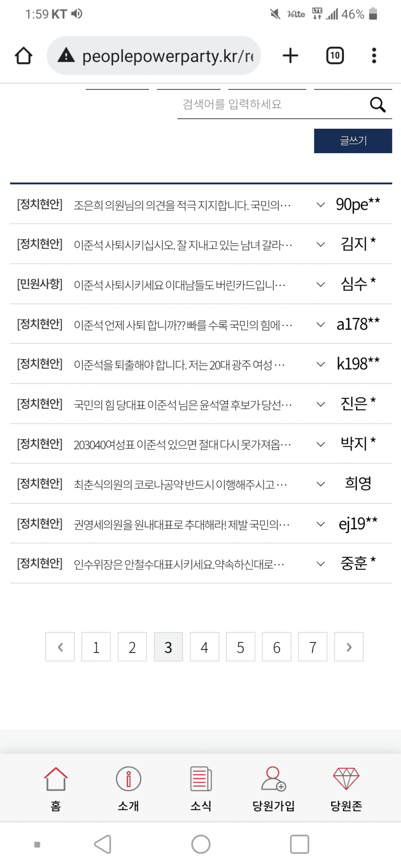Go to pagination page 5
Viewport: 401px width, 868px height.
[x=241, y=647]
